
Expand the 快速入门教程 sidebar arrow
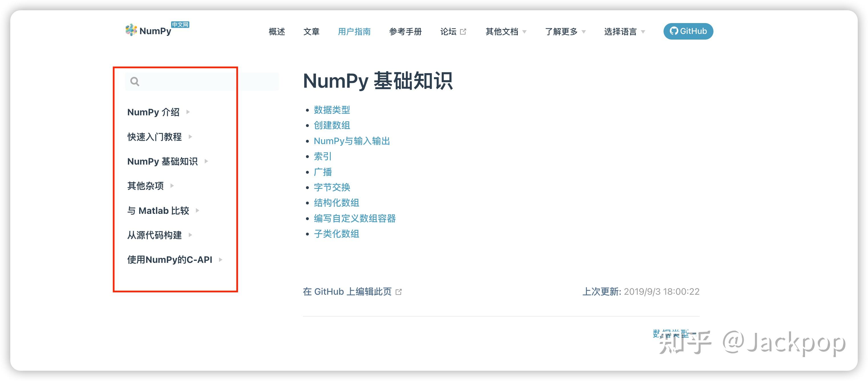190,137
